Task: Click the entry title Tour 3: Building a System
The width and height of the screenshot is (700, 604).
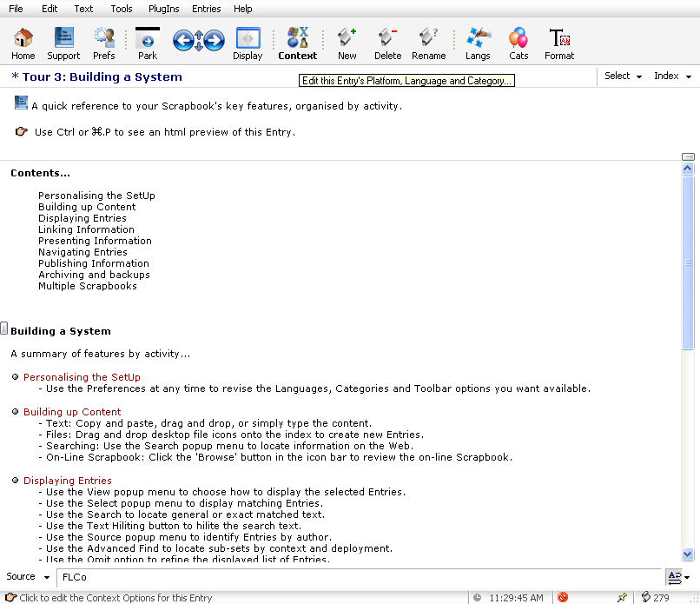Action: 102,76
